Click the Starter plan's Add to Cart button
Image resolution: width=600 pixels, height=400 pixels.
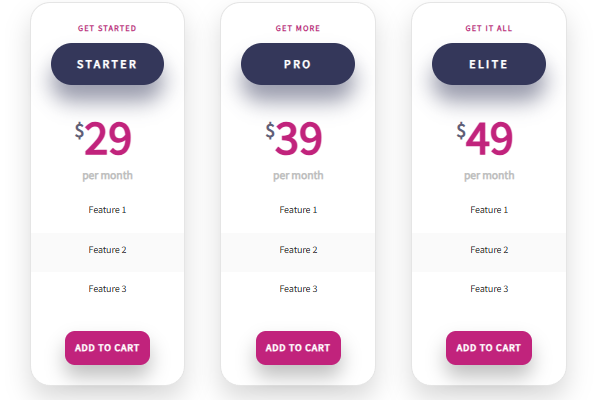(x=107, y=348)
